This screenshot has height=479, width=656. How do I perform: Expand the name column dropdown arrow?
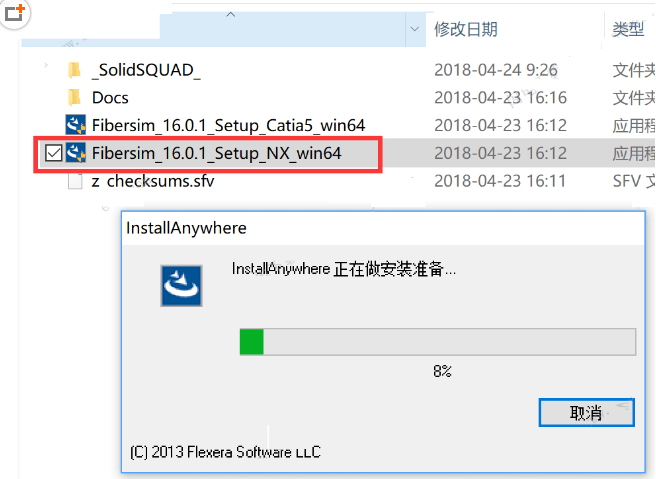pyautogui.click(x=415, y=29)
